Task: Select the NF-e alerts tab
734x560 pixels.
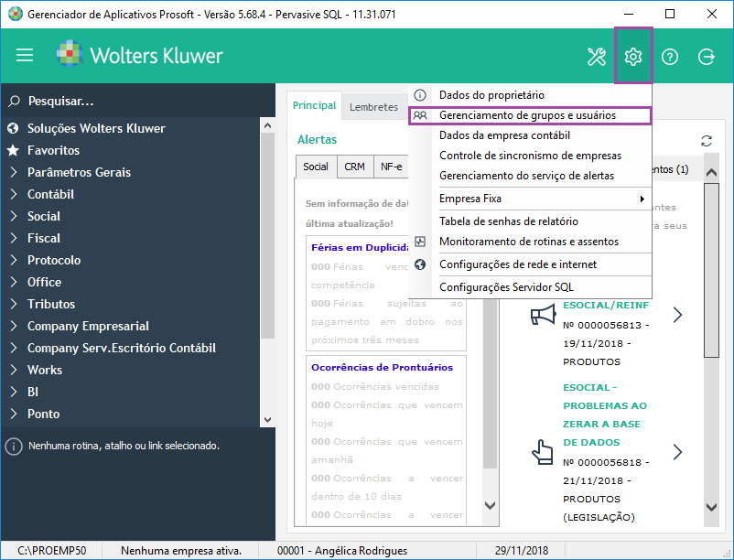Action: 392,167
